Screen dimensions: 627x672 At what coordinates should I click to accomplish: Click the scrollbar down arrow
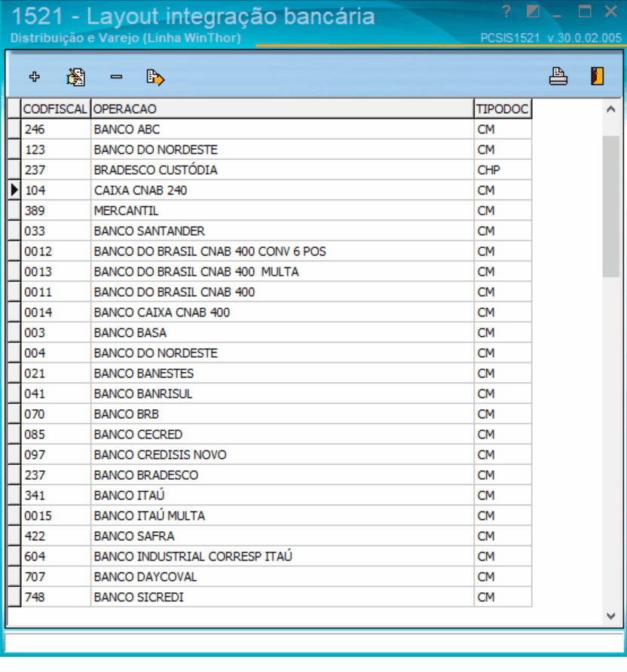pyautogui.click(x=611, y=615)
